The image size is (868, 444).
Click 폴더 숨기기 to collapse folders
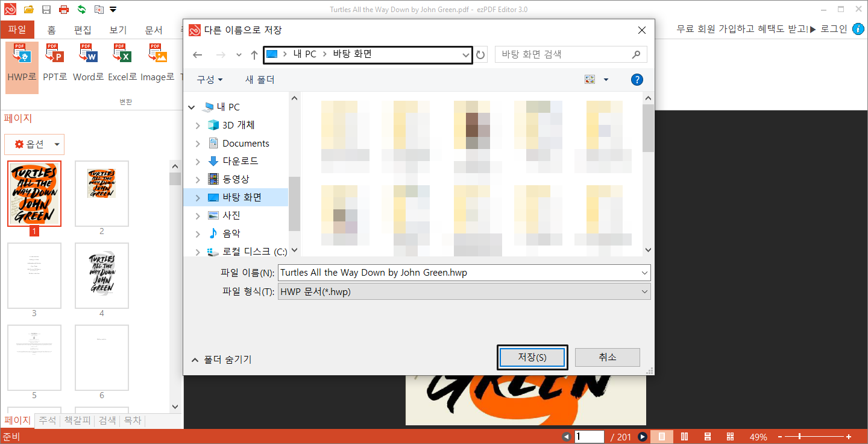tap(221, 360)
